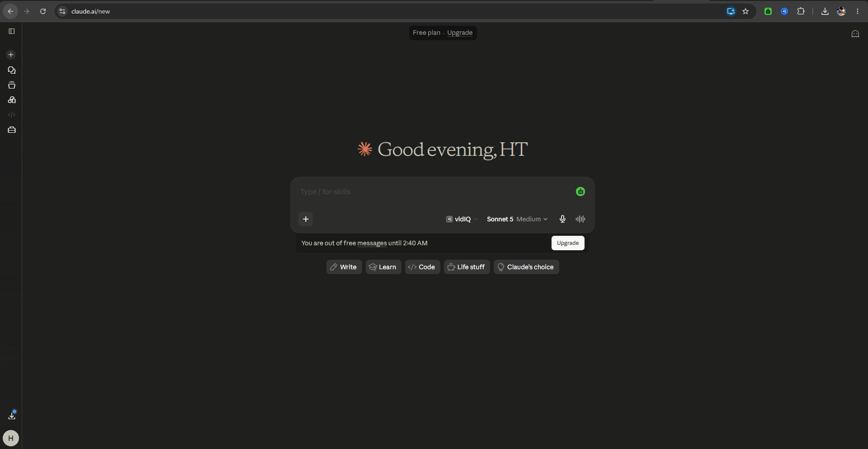Viewport: 868px width, 449px height.
Task: Click the incognito ghost chat icon
Action: tap(855, 34)
